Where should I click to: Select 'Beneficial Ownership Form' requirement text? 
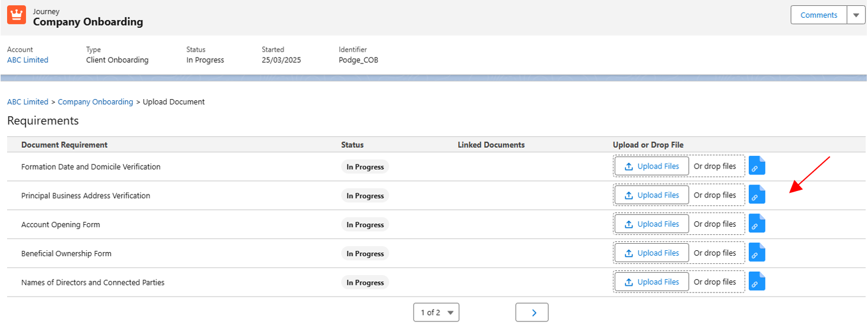point(66,254)
